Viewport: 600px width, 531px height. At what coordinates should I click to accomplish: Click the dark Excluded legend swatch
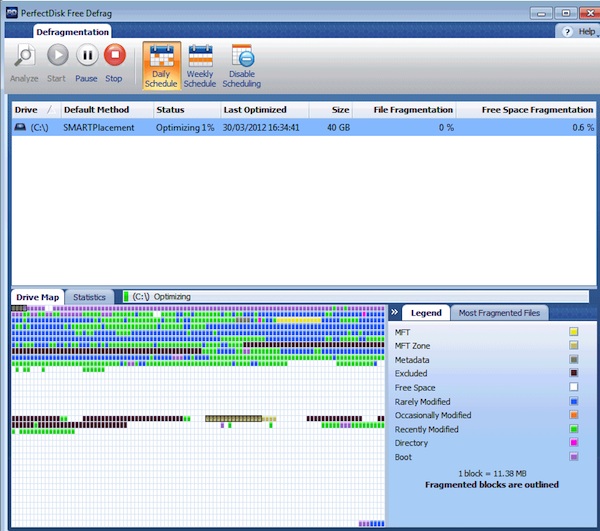pyautogui.click(x=573, y=373)
